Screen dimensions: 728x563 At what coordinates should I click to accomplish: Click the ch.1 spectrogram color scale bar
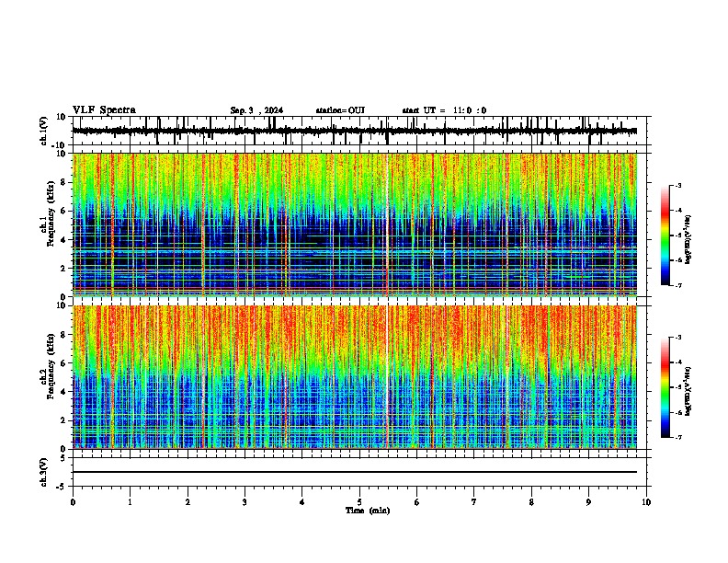coord(665,235)
